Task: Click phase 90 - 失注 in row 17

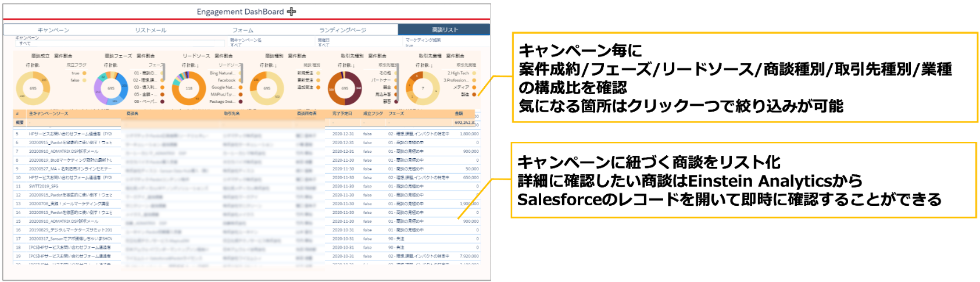Action: 396,238
